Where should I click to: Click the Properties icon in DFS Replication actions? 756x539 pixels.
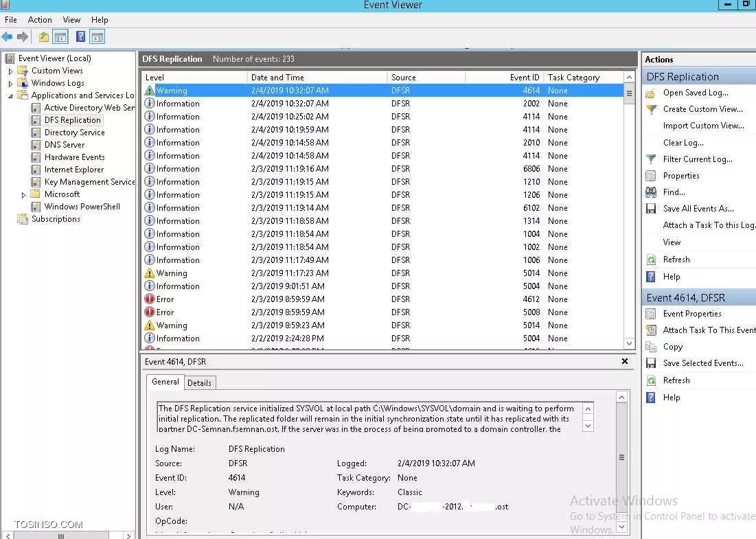click(x=651, y=176)
